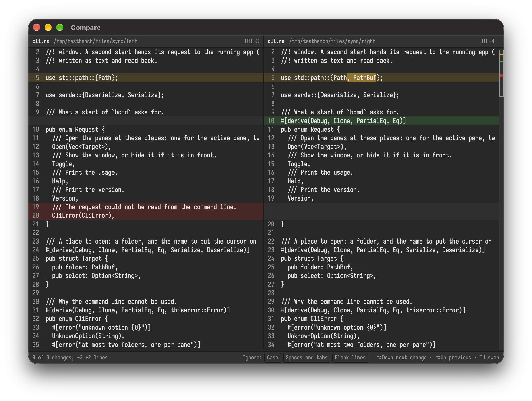Click added line '#[derive(Debug, Clone, PartialEq, Eq)]'
The height and width of the screenshot is (401, 532).
tap(343, 121)
